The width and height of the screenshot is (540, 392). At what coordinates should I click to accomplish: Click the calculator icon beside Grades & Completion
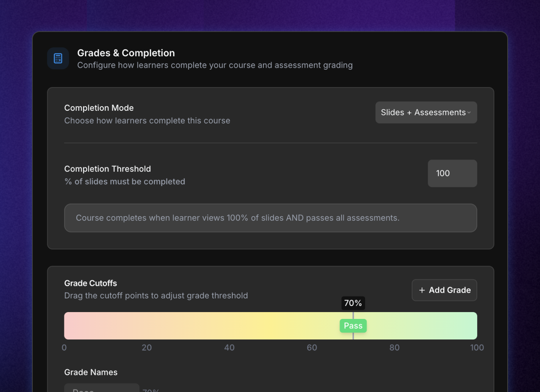click(58, 58)
